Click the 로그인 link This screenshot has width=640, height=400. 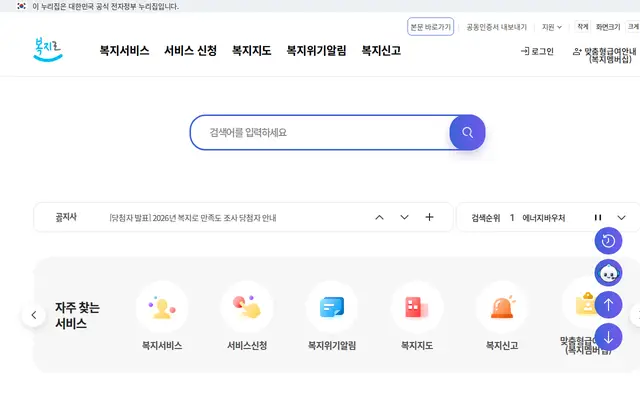pos(537,51)
